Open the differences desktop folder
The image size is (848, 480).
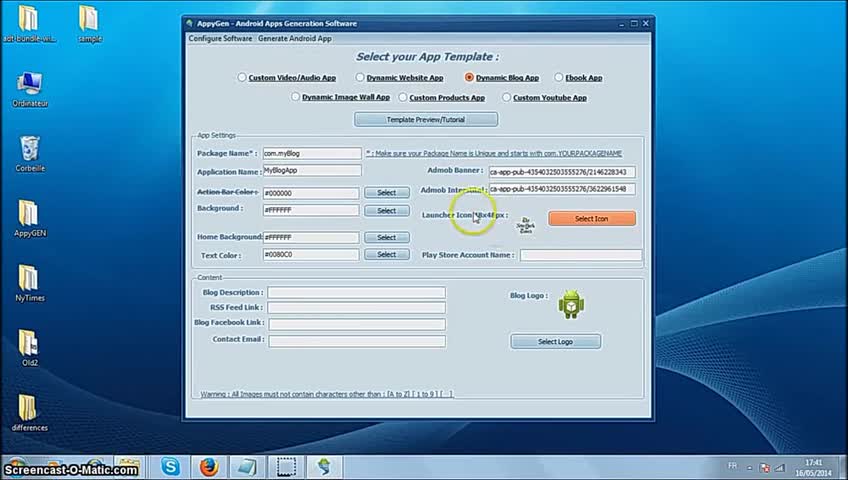30,413
